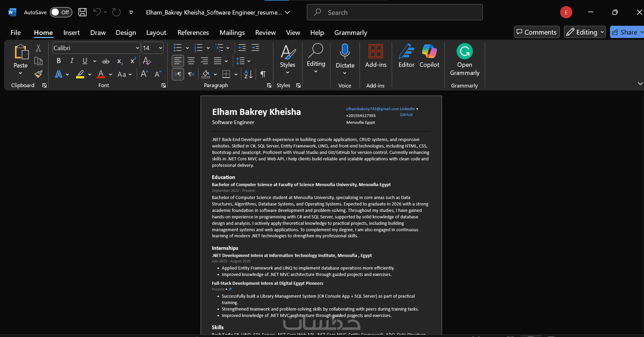Toggle italic formatting
This screenshot has height=337, width=644.
(72, 61)
